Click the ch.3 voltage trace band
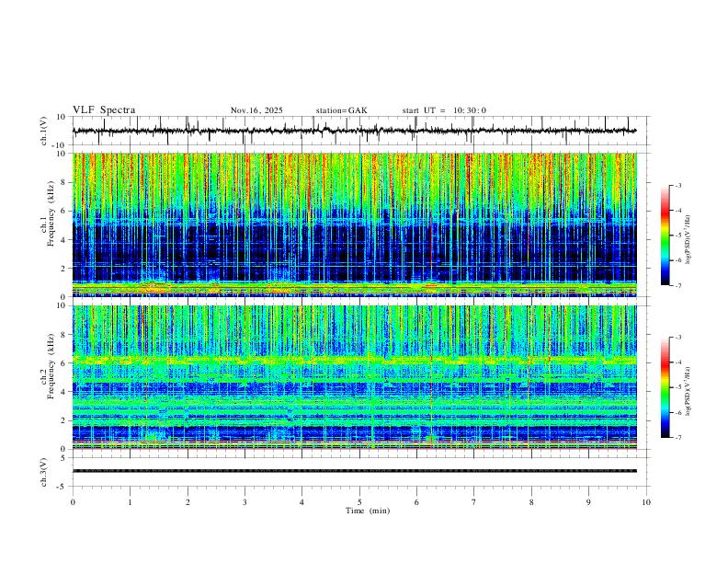 354,471
